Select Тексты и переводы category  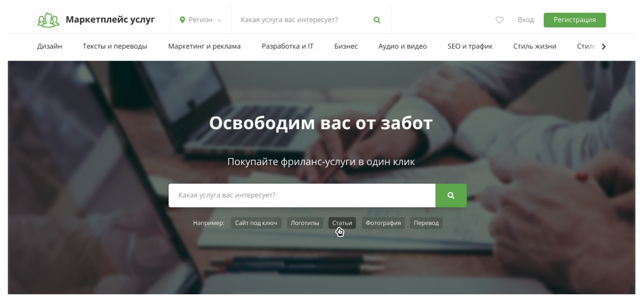coord(115,46)
